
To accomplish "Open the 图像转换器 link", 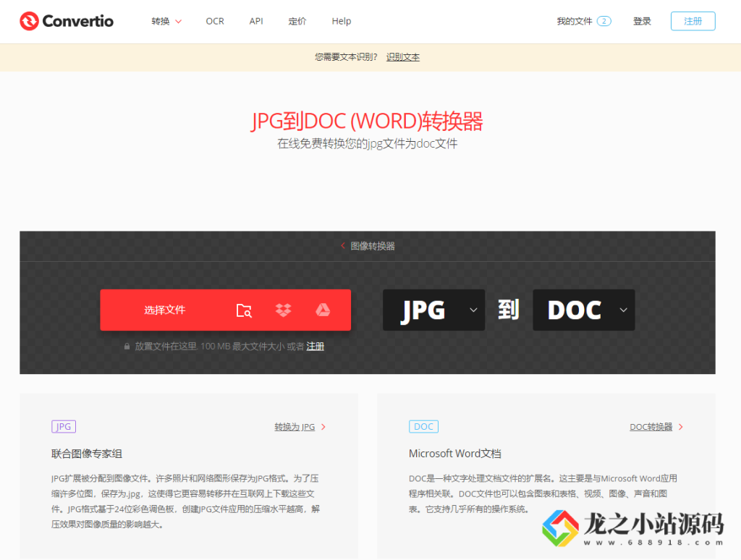I will [x=373, y=246].
